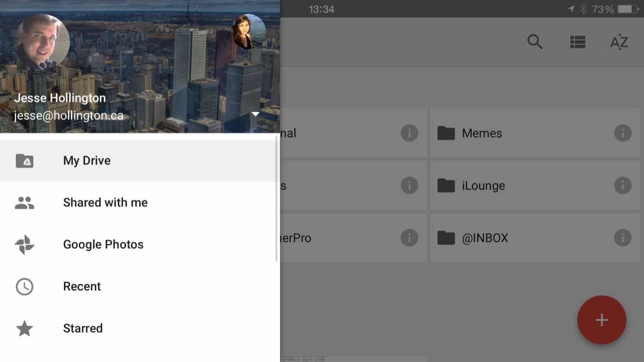Click the Starred star icon
Image resolution: width=644 pixels, height=362 pixels.
pyautogui.click(x=25, y=329)
